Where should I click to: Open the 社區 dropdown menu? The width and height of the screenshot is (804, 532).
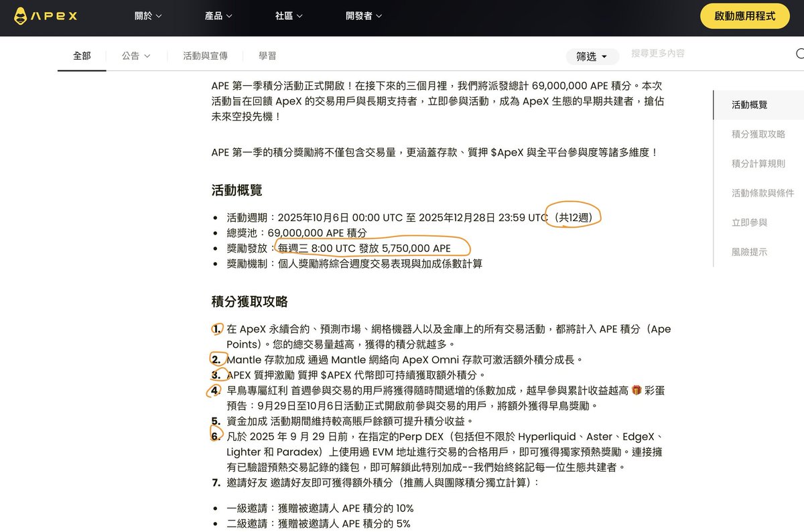tap(289, 15)
